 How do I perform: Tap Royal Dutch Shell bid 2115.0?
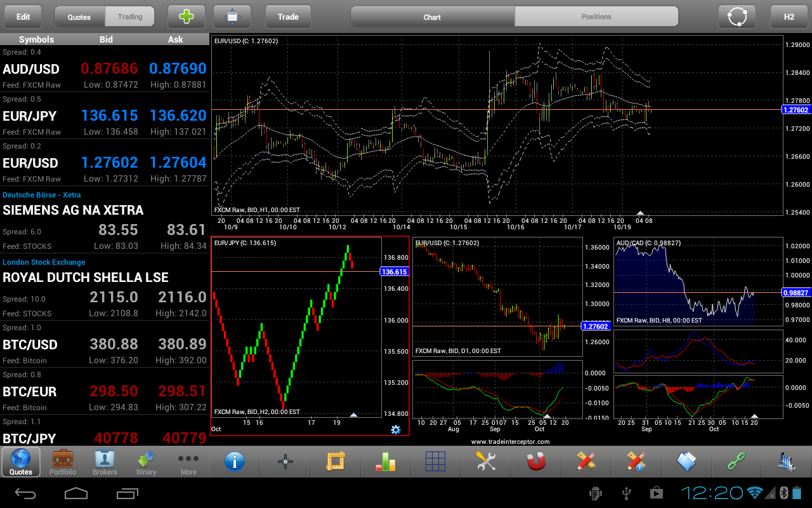click(x=114, y=297)
